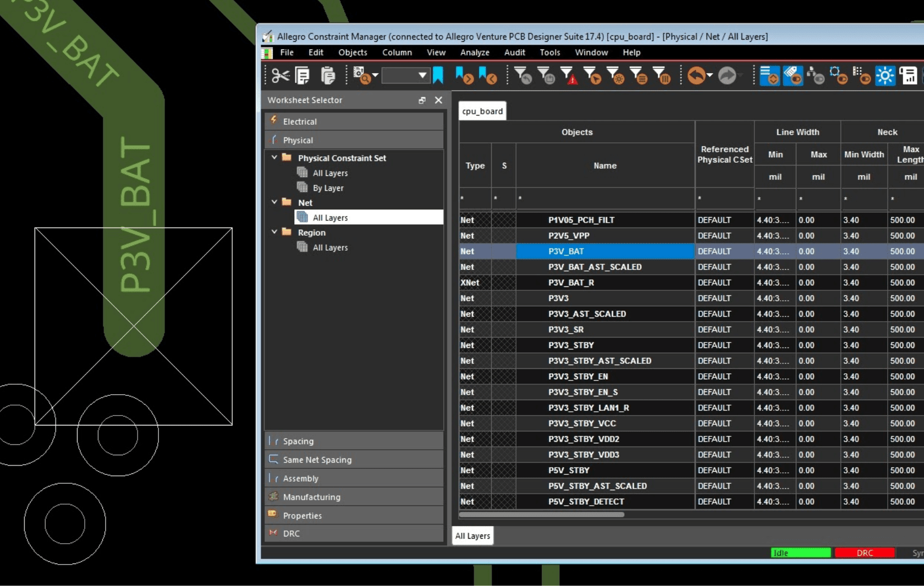Select All Layers under Physical Constraint Set
The image size is (924, 586).
(330, 173)
